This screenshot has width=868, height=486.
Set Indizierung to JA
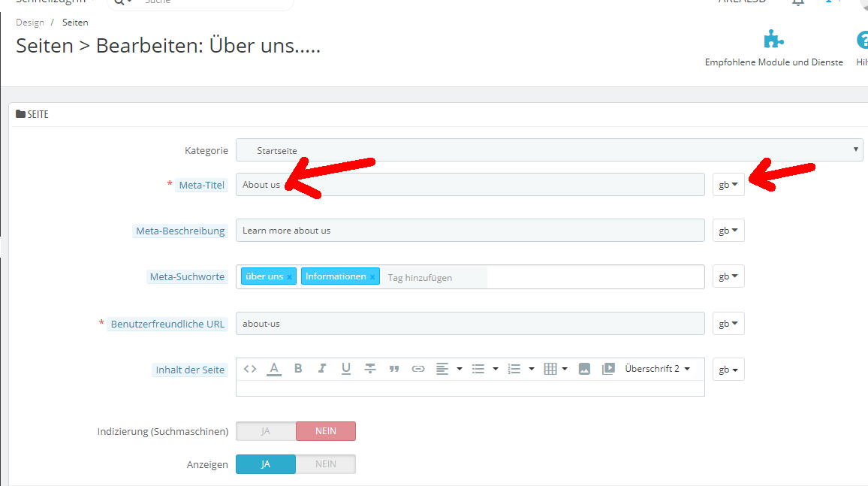266,431
